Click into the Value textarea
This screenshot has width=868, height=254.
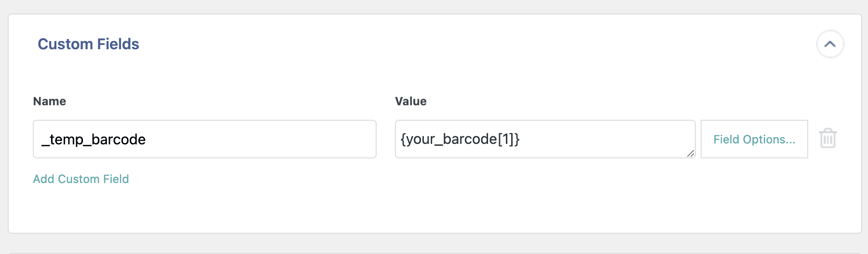coord(545,139)
